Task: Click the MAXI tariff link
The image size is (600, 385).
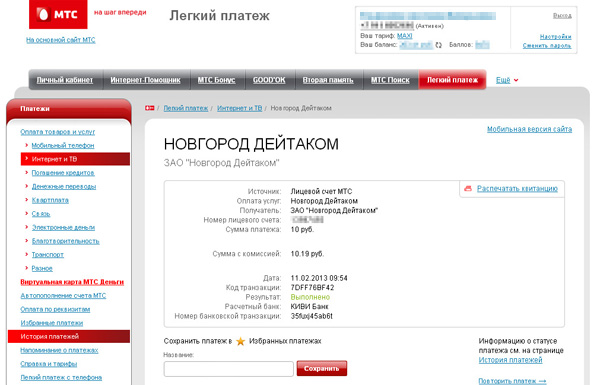Action: click(x=404, y=36)
